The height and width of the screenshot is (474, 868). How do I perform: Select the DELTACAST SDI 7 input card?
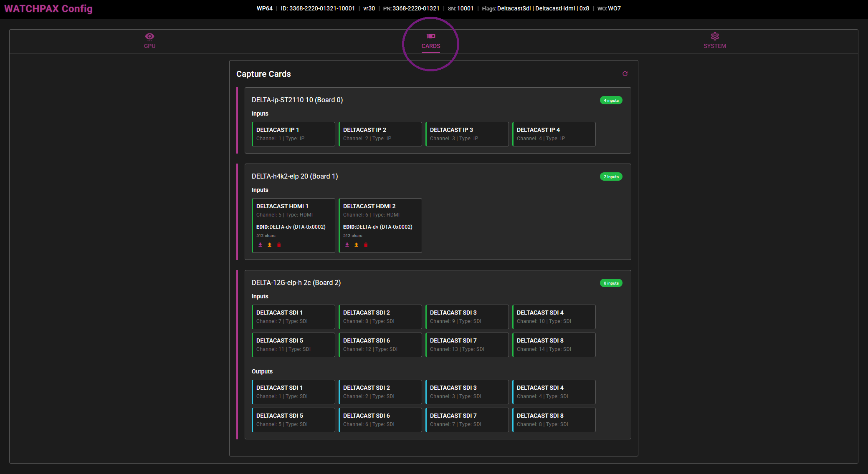pyautogui.click(x=467, y=345)
